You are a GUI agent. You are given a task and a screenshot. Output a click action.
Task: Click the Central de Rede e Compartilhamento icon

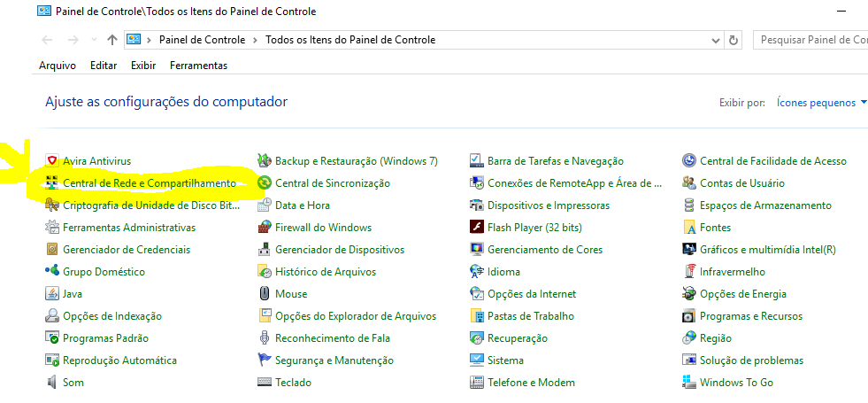coord(52,183)
